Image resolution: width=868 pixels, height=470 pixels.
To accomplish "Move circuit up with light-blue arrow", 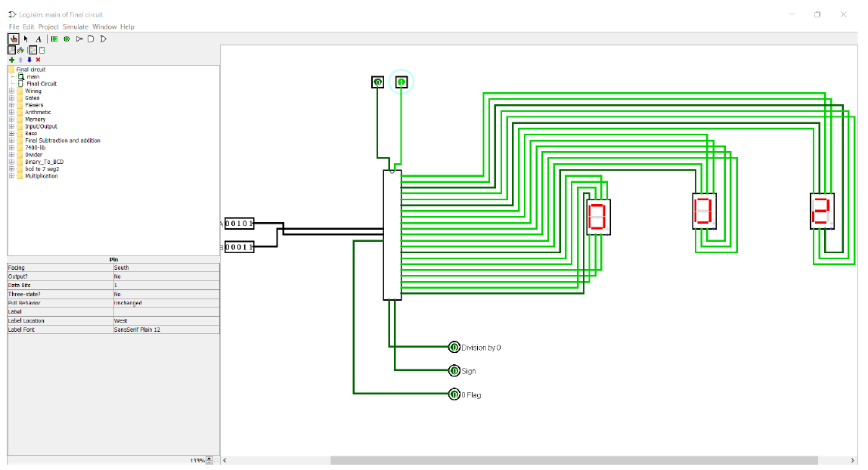I will click(20, 60).
